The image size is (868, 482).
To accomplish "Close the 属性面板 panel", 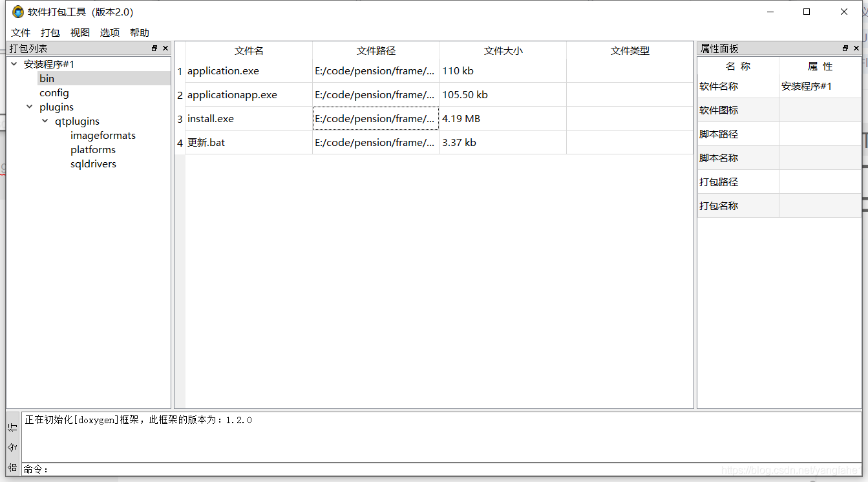I will (x=856, y=48).
